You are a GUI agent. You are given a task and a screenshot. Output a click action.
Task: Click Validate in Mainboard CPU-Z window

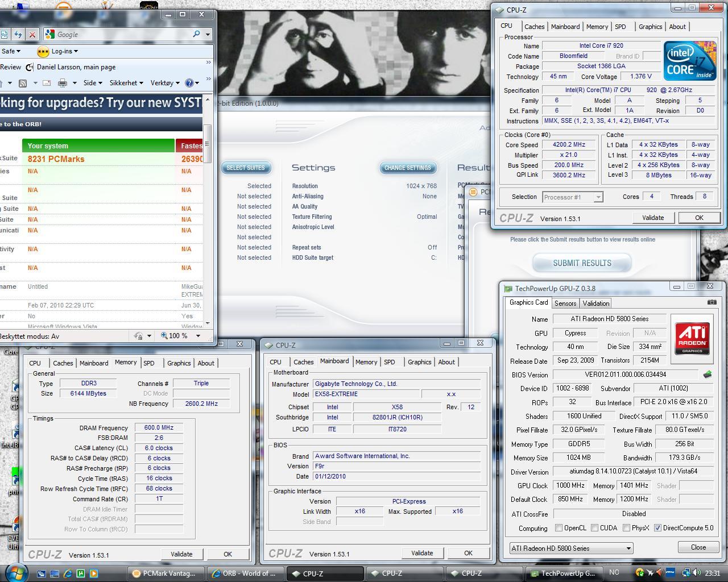point(422,553)
